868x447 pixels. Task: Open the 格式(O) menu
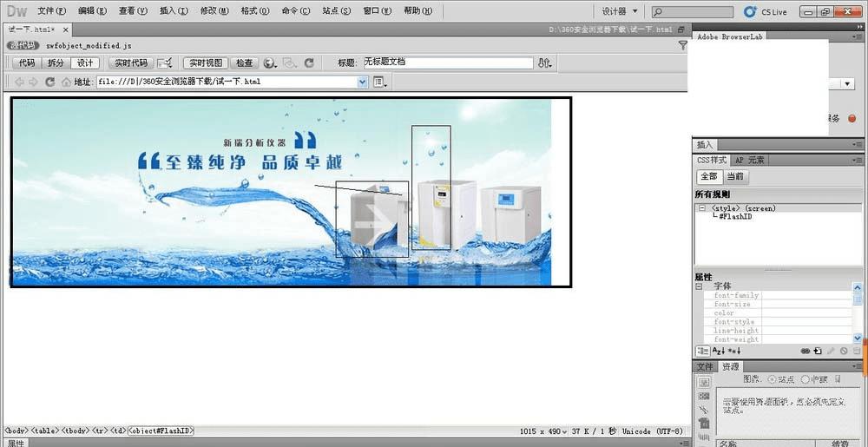click(255, 10)
